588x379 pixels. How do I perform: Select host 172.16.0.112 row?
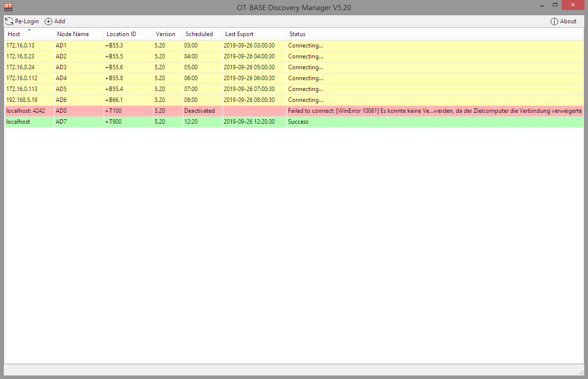coord(294,78)
